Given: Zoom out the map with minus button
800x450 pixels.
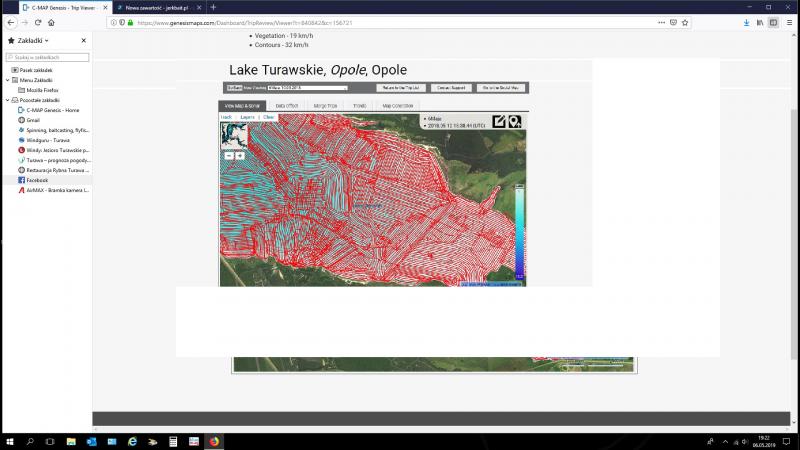Looking at the screenshot, I should 228,156.
